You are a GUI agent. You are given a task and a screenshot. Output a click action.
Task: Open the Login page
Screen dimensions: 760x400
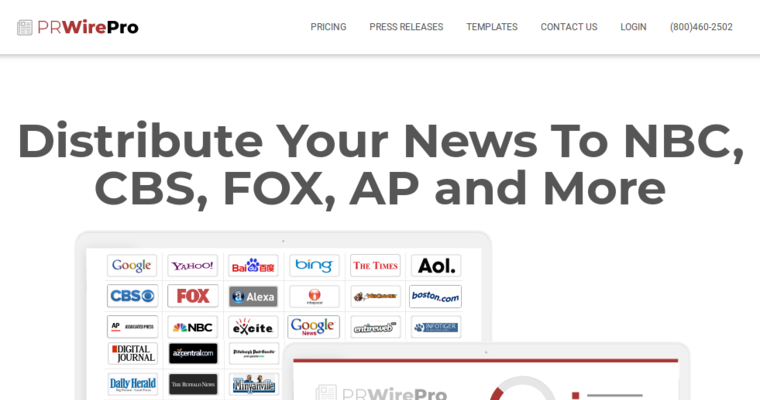[633, 27]
